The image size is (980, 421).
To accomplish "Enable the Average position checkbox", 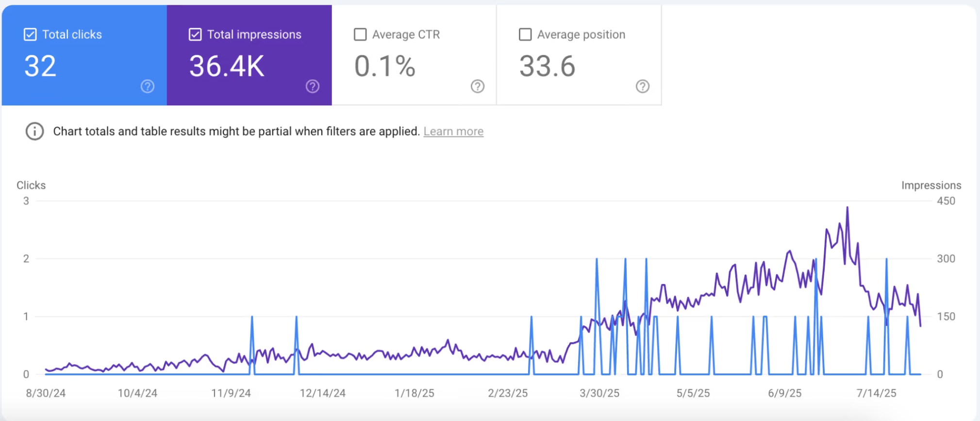I will [x=525, y=34].
